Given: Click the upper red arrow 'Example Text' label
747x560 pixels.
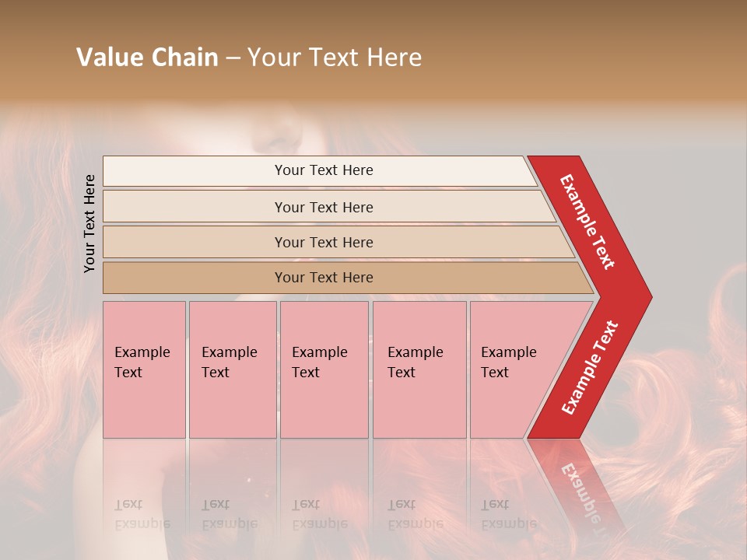Looking at the screenshot, I should click(x=587, y=222).
